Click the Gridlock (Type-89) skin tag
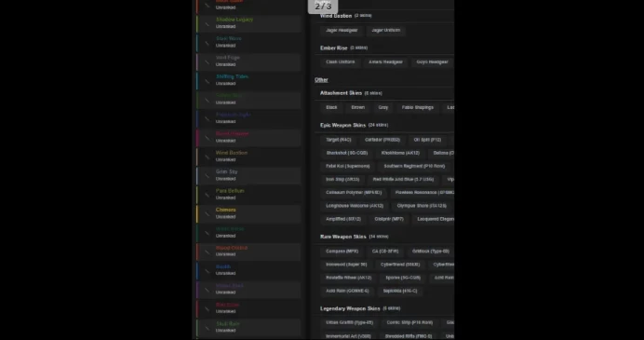Image resolution: width=644 pixels, height=340 pixels. [431, 252]
